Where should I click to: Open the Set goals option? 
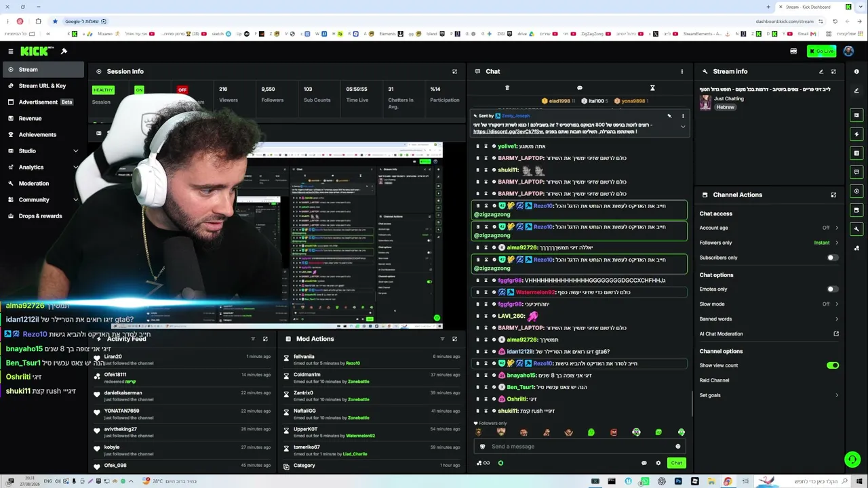pos(769,396)
